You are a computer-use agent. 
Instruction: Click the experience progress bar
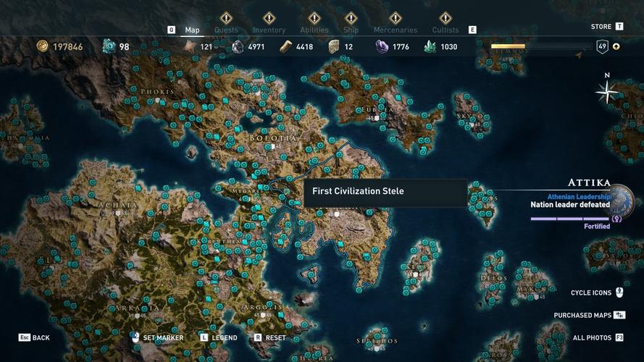point(538,46)
